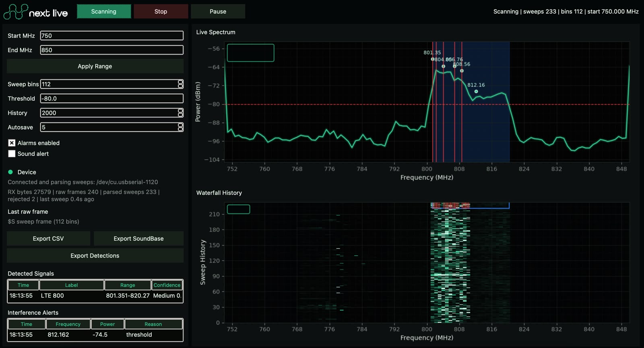Image resolution: width=644 pixels, height=348 pixels.
Task: Focus the Sweep bins field
Action: pos(109,84)
